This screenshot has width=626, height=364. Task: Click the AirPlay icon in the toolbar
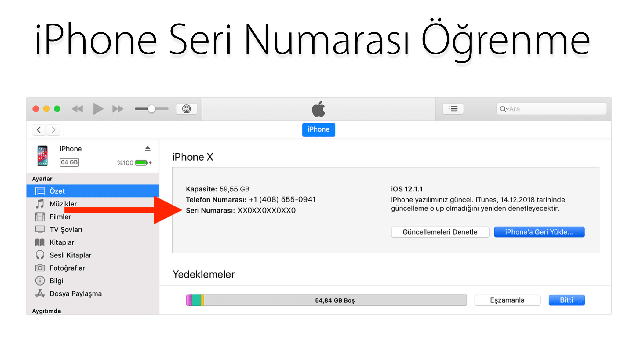pos(187,109)
